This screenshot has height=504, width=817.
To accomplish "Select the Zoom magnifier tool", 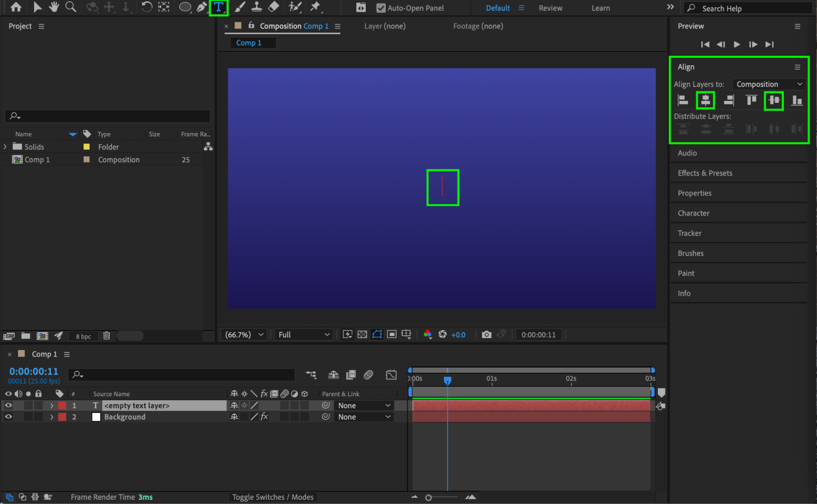I will [x=71, y=7].
